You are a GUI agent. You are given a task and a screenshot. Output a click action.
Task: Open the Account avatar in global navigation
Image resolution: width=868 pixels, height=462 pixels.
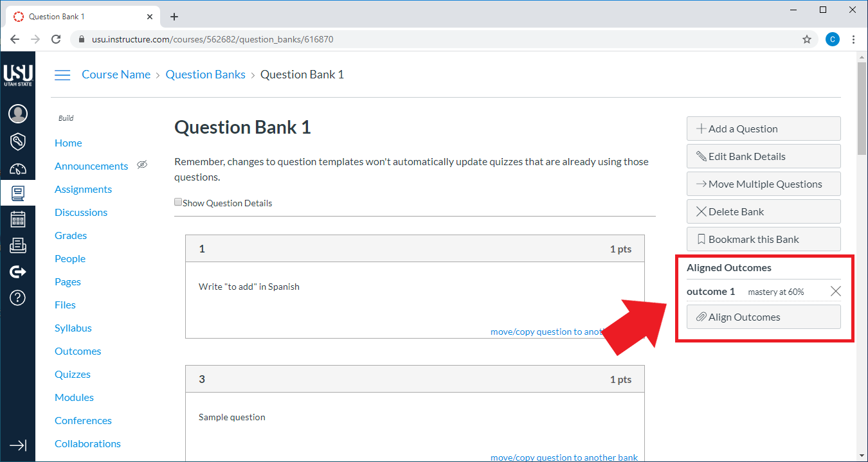pyautogui.click(x=18, y=114)
